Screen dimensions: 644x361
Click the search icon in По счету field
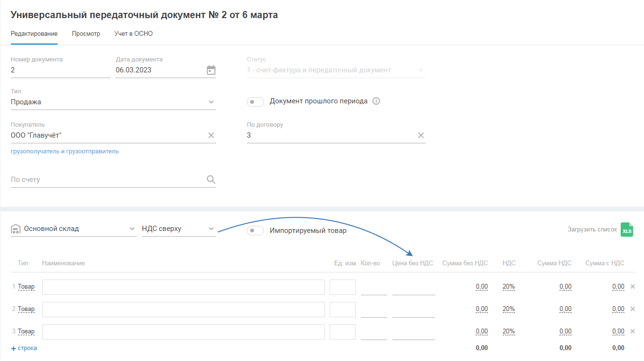pyautogui.click(x=211, y=180)
